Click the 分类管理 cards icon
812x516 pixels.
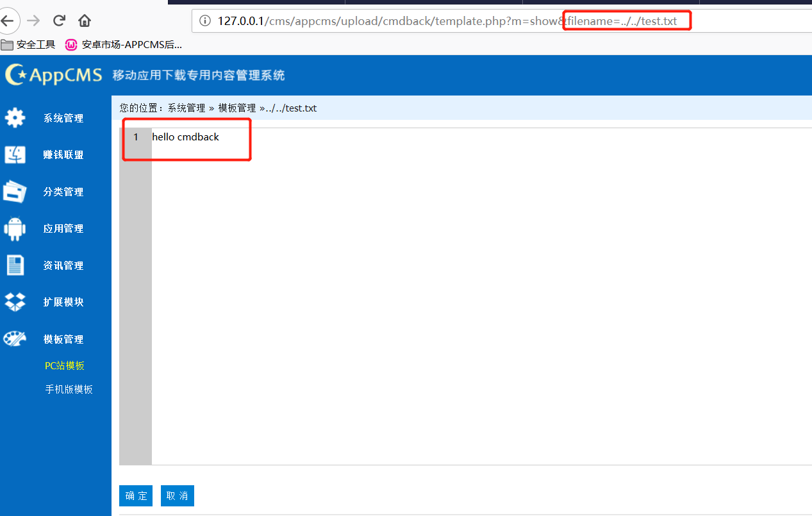click(15, 192)
